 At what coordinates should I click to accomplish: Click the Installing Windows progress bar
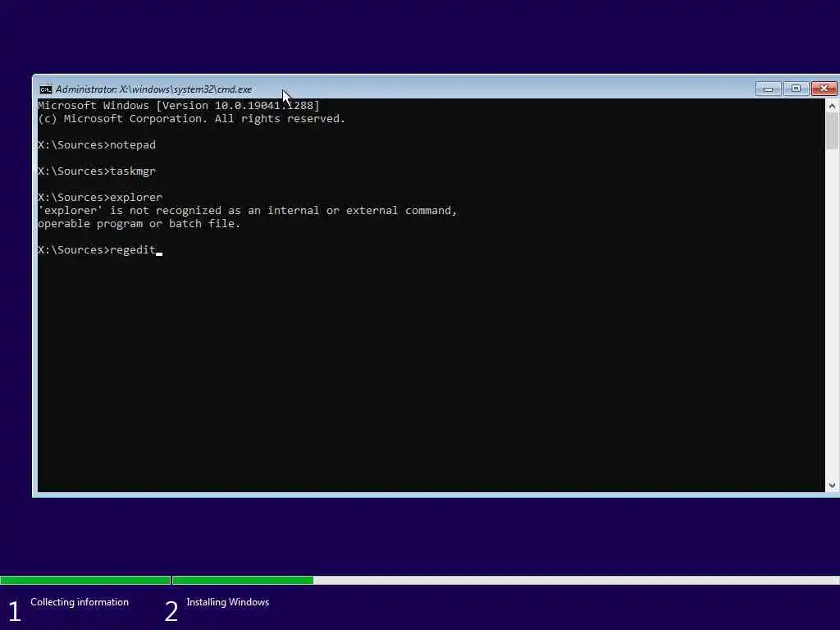click(x=505, y=580)
